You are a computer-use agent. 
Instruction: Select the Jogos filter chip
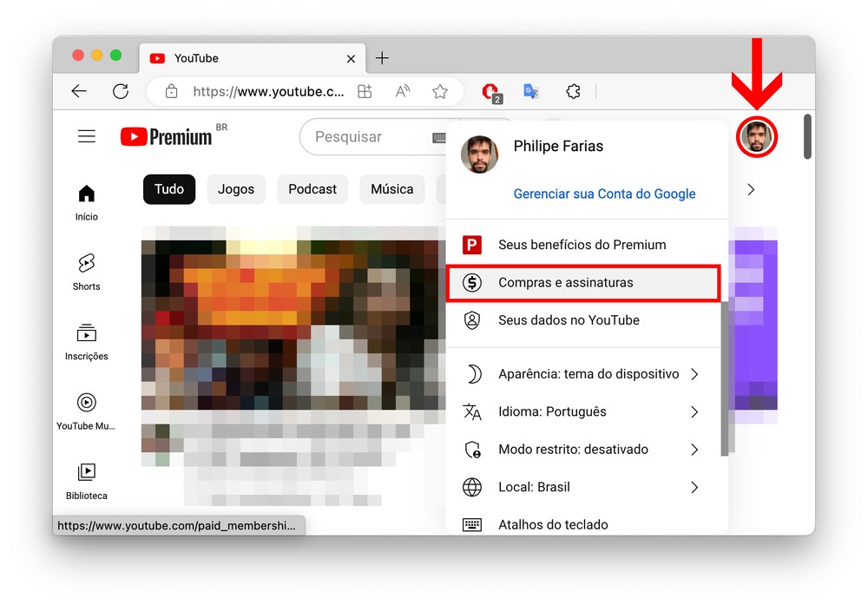[236, 189]
